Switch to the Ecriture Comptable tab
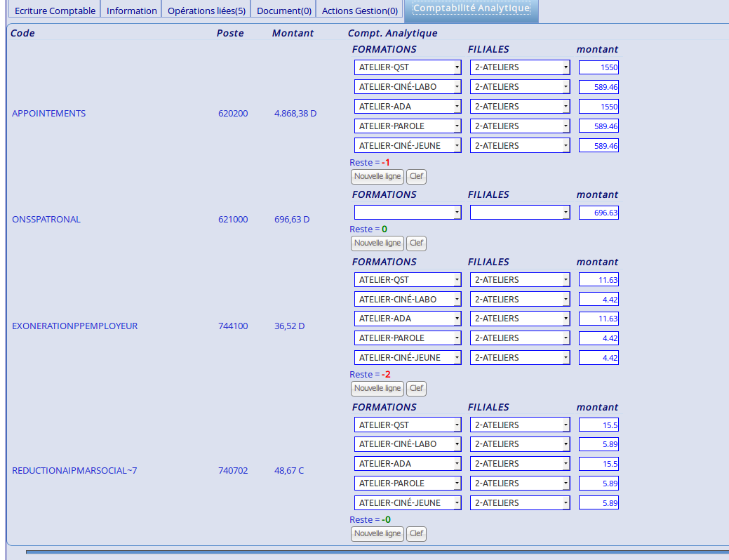729x560 pixels. [55, 11]
